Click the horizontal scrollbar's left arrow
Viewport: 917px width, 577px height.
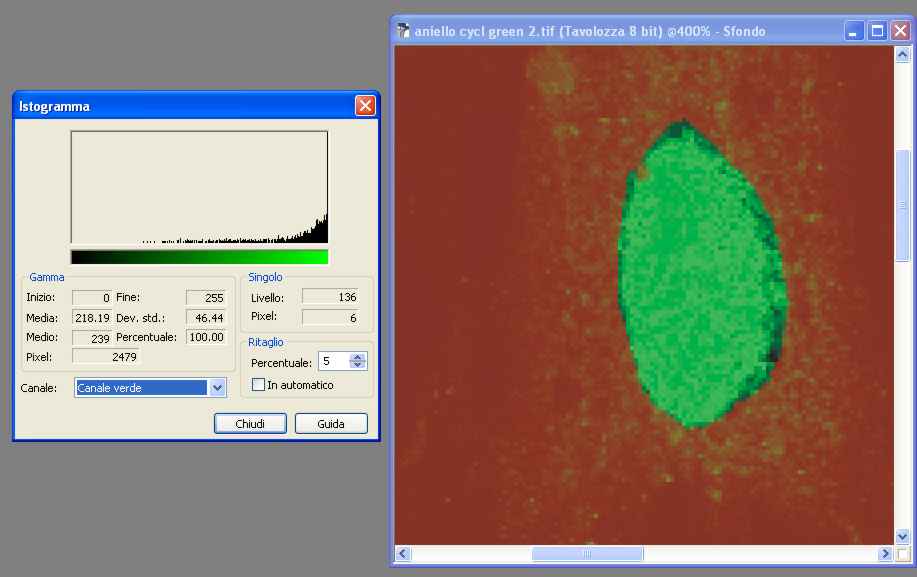click(x=403, y=554)
